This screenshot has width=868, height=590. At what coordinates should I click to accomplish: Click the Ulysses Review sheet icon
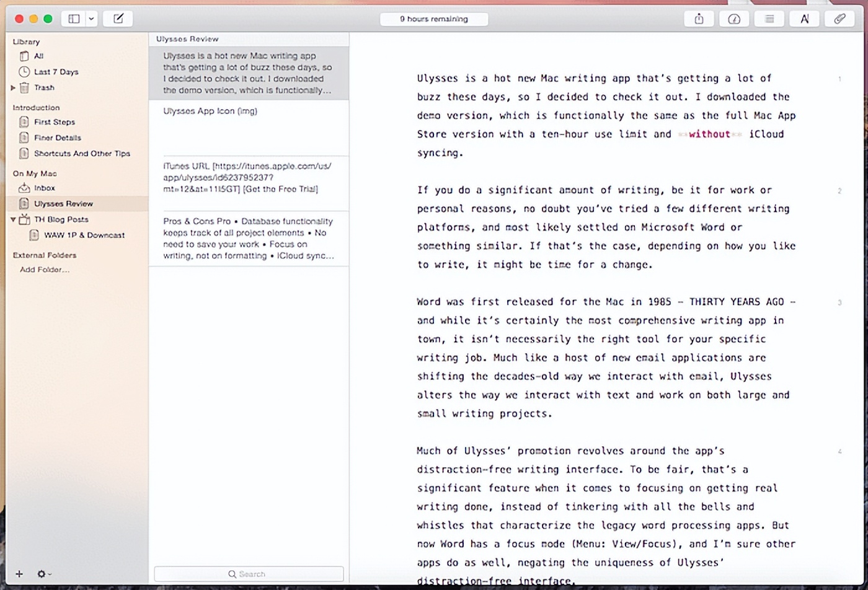pos(24,203)
